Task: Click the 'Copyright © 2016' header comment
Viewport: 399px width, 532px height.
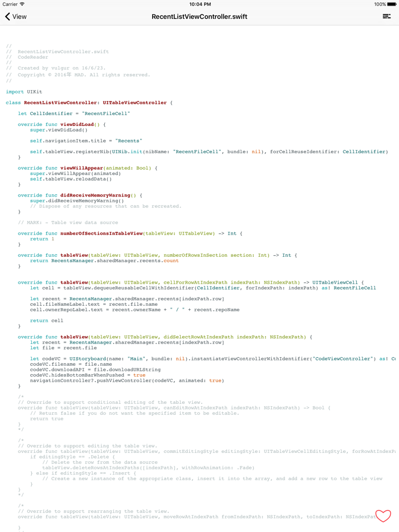Action: tap(78, 75)
